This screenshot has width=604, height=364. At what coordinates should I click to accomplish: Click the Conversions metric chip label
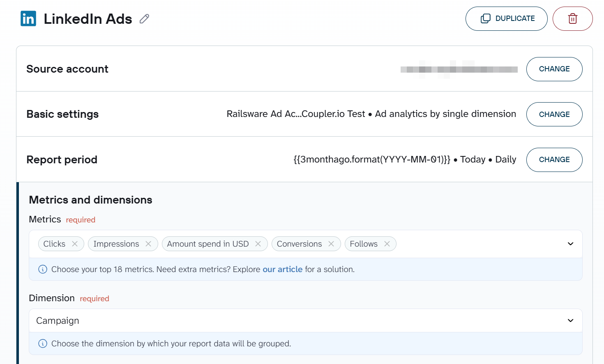300,244
